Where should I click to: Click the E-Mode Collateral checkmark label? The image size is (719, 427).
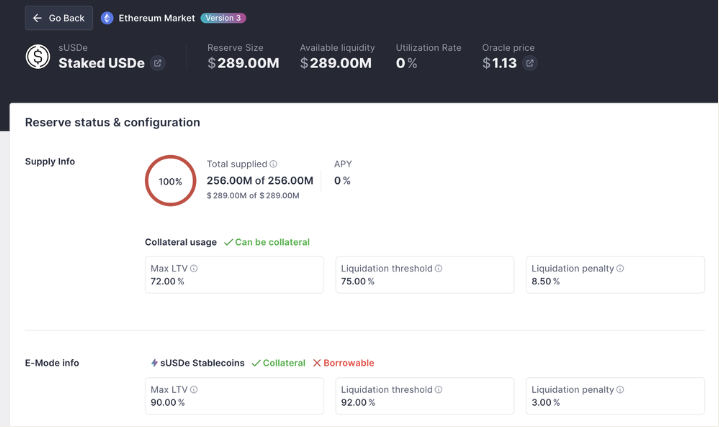pos(278,363)
